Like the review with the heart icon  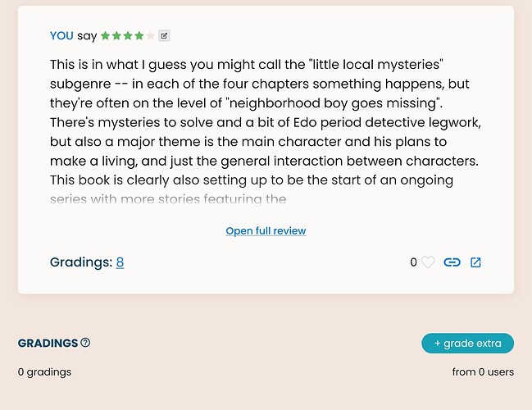point(428,262)
